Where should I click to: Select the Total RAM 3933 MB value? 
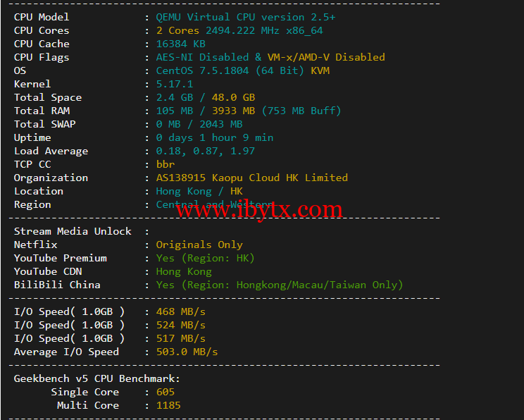[233, 111]
